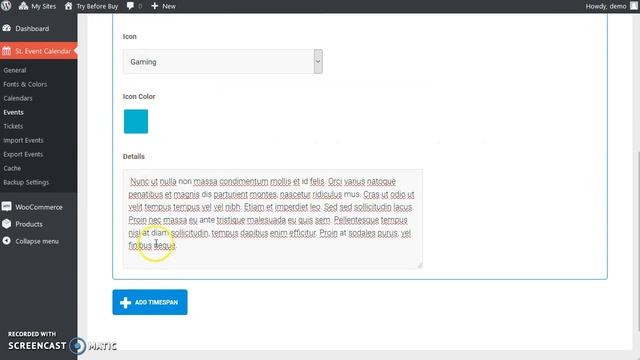Open Cache submenu item
Screen dimensions: 640x360
[12, 168]
